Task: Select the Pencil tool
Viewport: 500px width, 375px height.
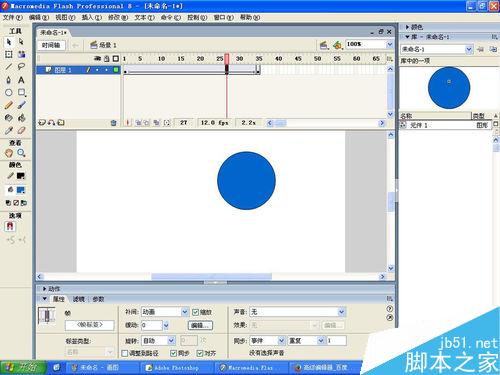Action: tap(9, 105)
